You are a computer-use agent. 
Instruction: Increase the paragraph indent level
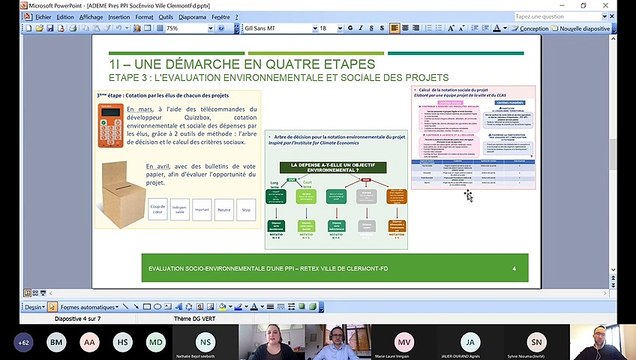point(485,28)
